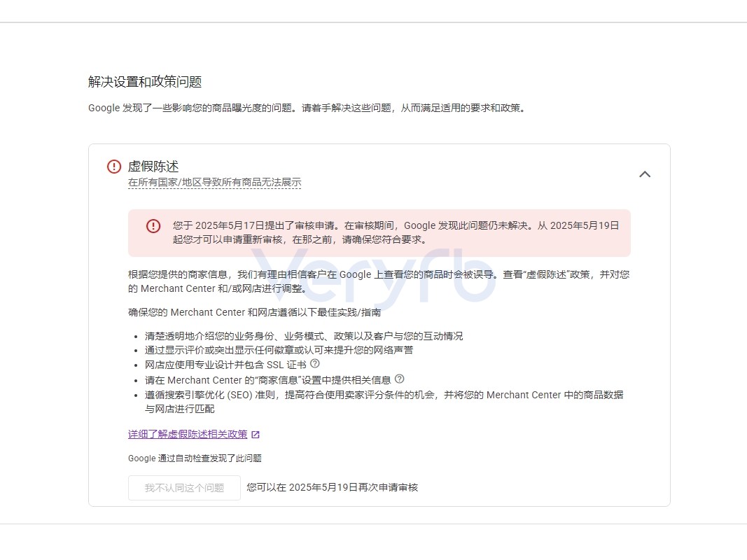Click bullet 通过显示评价或突出显示任何徽章
Screen dimensions: 747x560
coord(279,351)
